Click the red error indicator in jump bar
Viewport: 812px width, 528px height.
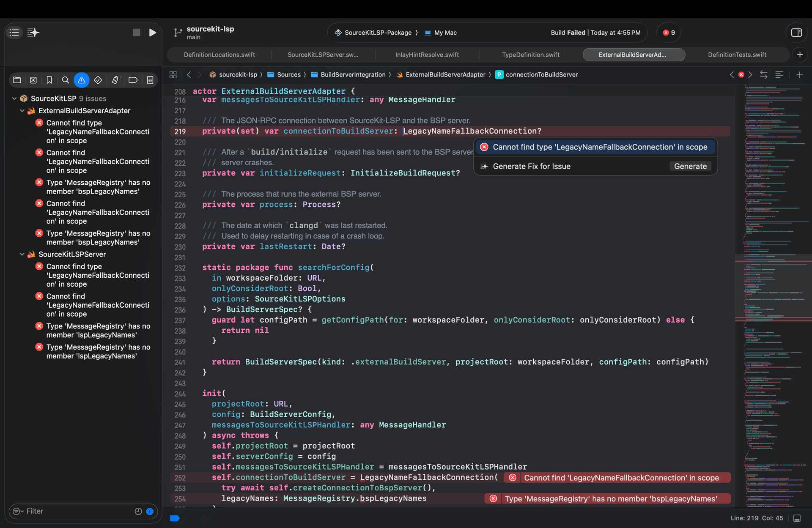coord(741,74)
